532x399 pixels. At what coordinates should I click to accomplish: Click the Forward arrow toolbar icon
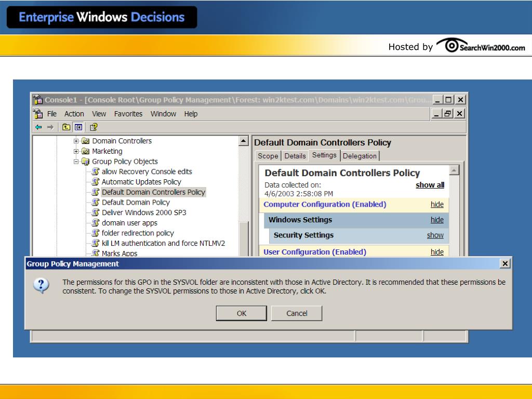[50, 127]
